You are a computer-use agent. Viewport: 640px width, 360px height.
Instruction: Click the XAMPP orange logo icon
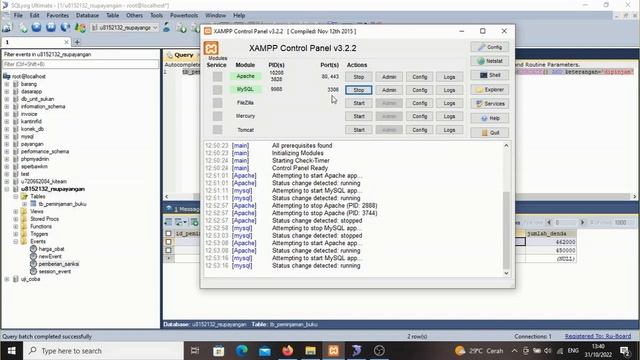[x=211, y=48]
